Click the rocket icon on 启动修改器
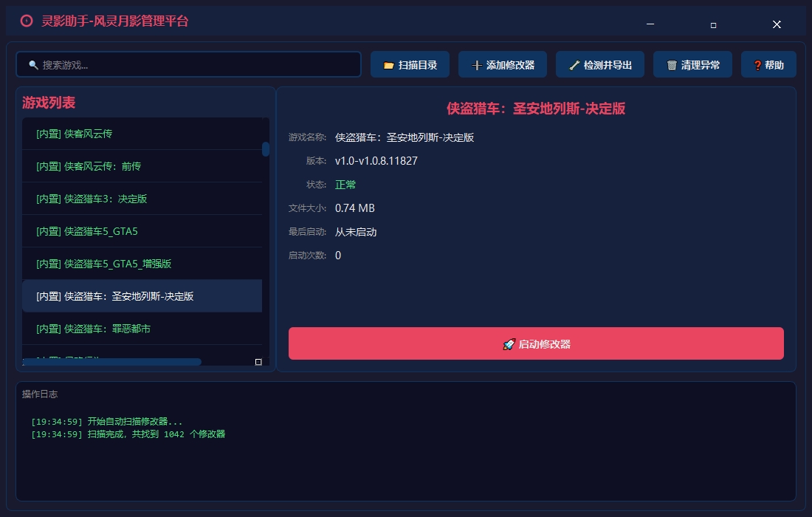This screenshot has width=812, height=517. tap(509, 344)
